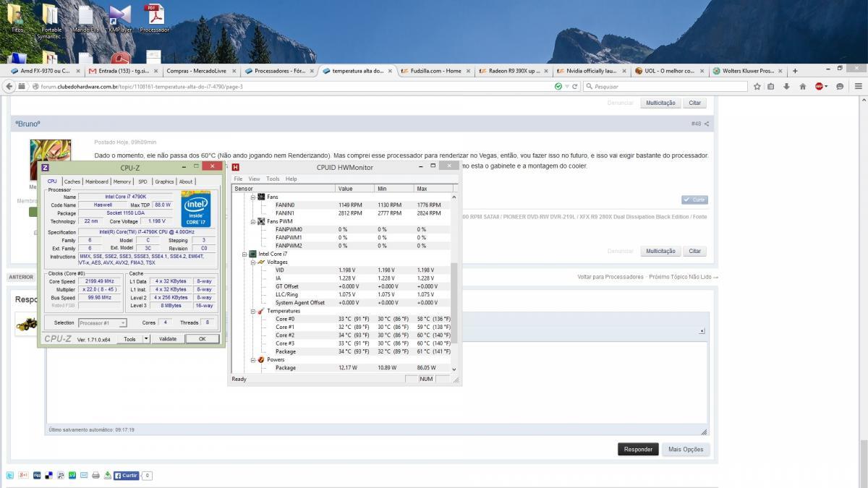868x488 pixels.
Task: Click the HWMonitor vertical scrollbar thumb
Action: pos(454,302)
